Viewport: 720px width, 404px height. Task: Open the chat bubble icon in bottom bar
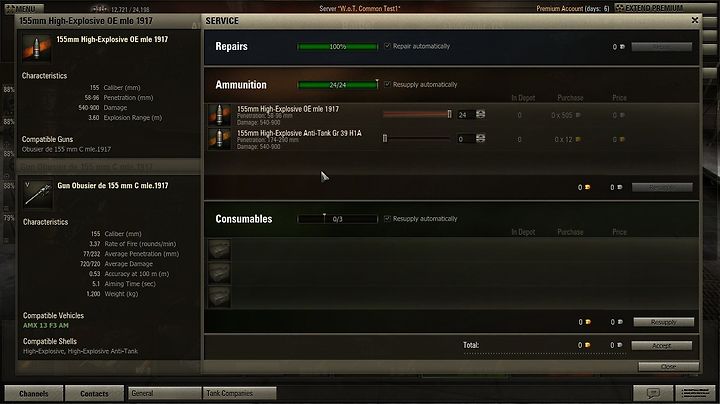(653, 393)
